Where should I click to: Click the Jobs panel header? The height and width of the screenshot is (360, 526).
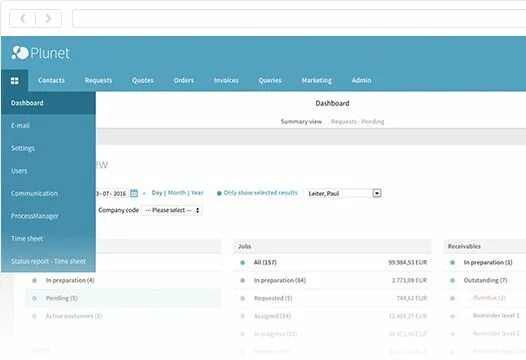coord(332,246)
